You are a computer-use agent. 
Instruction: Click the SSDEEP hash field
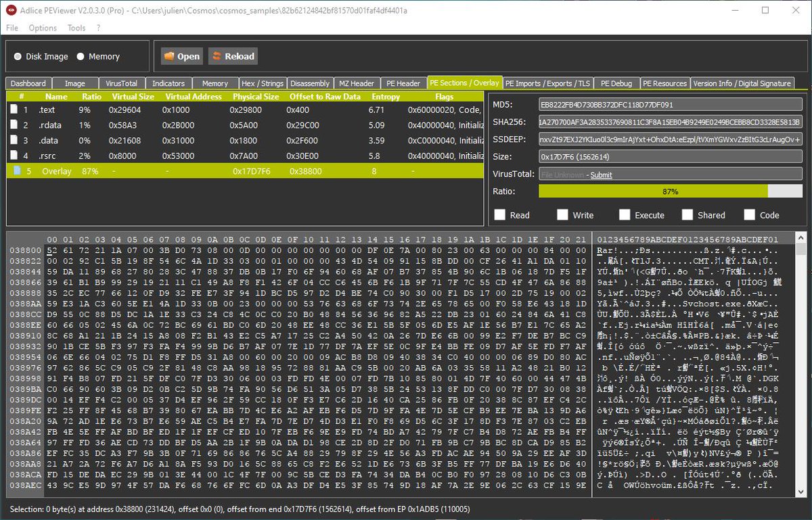tap(671, 139)
